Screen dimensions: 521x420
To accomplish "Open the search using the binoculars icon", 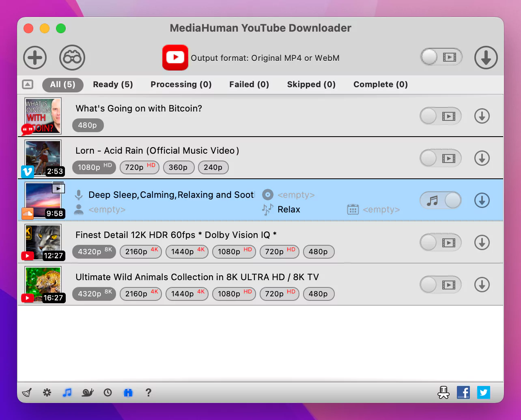I will 71,58.
